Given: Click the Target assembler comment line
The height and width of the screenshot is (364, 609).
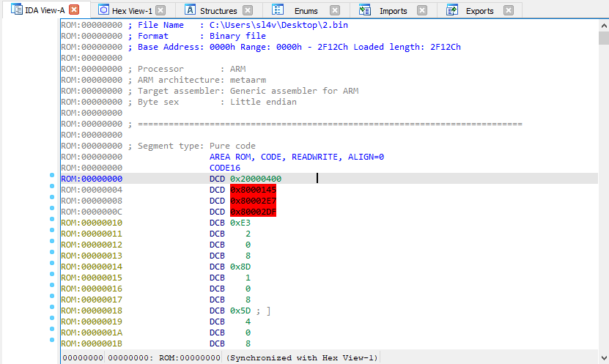Looking at the screenshot, I should point(243,91).
